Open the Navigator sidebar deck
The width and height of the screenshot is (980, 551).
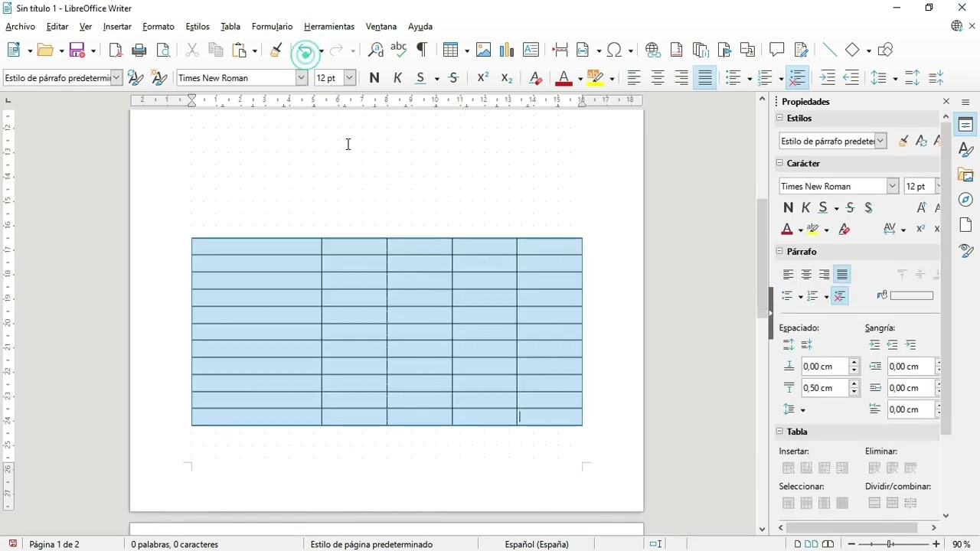click(966, 200)
